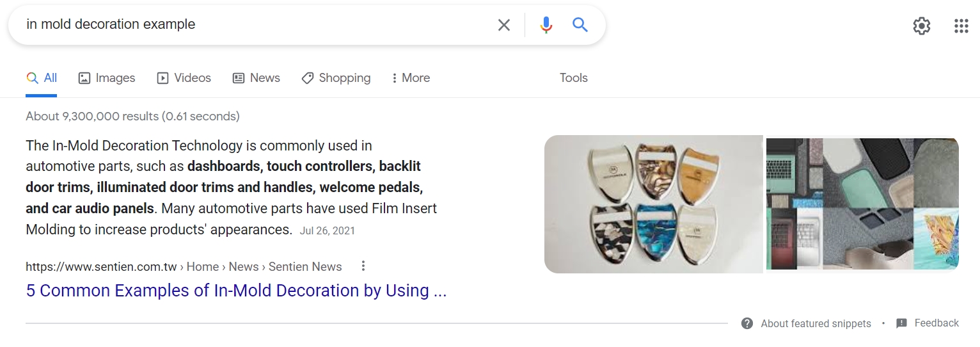Viewport: 980px width, 347px height.
Task: Open the shield-shaped samples thumbnail image
Action: pyautogui.click(x=653, y=204)
